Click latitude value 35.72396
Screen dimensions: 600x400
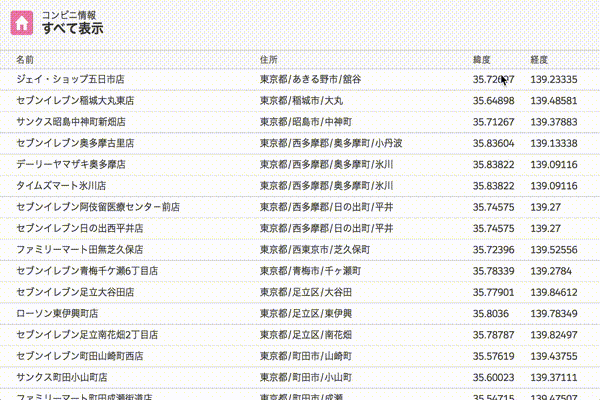(494, 250)
